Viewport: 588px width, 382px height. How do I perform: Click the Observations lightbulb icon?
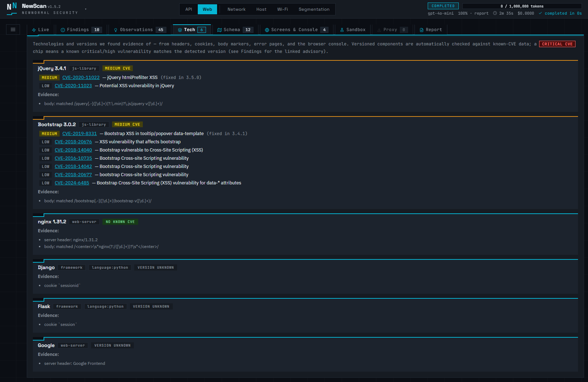(x=116, y=30)
